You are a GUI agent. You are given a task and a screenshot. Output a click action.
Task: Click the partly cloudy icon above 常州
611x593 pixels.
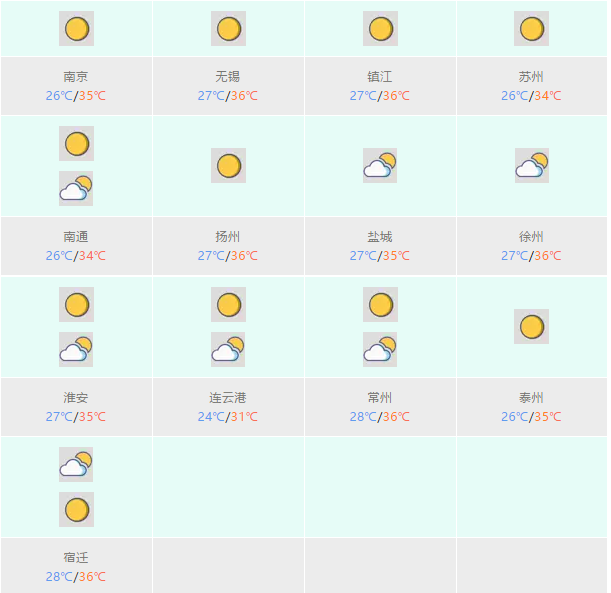click(x=380, y=349)
